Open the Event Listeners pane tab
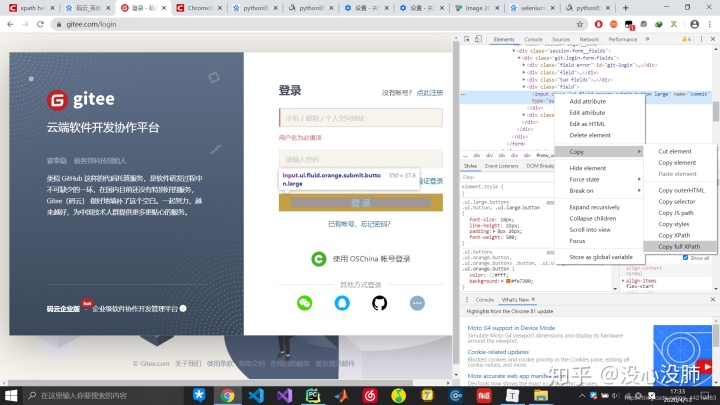 pyautogui.click(x=501, y=166)
